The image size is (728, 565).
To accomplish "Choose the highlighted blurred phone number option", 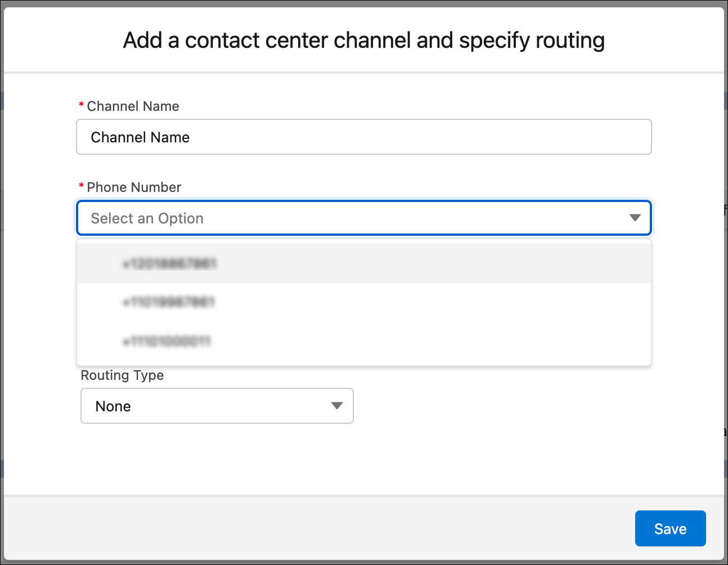I will (363, 263).
